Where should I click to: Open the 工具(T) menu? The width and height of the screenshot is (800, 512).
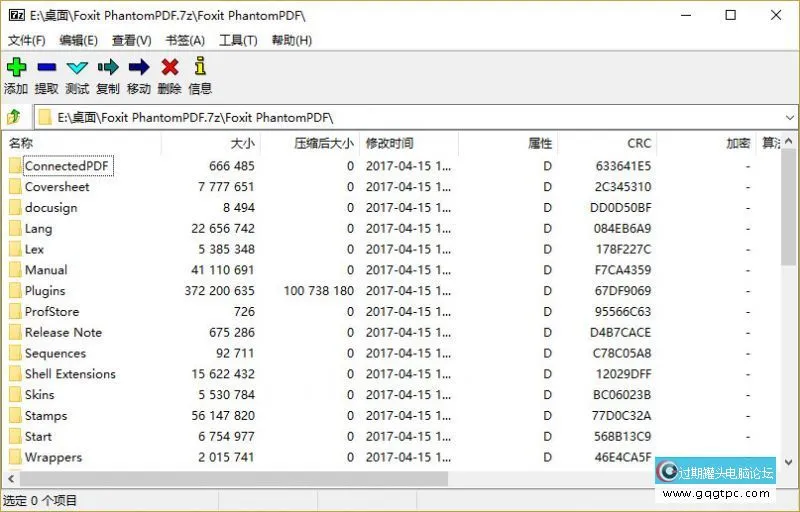pyautogui.click(x=238, y=40)
